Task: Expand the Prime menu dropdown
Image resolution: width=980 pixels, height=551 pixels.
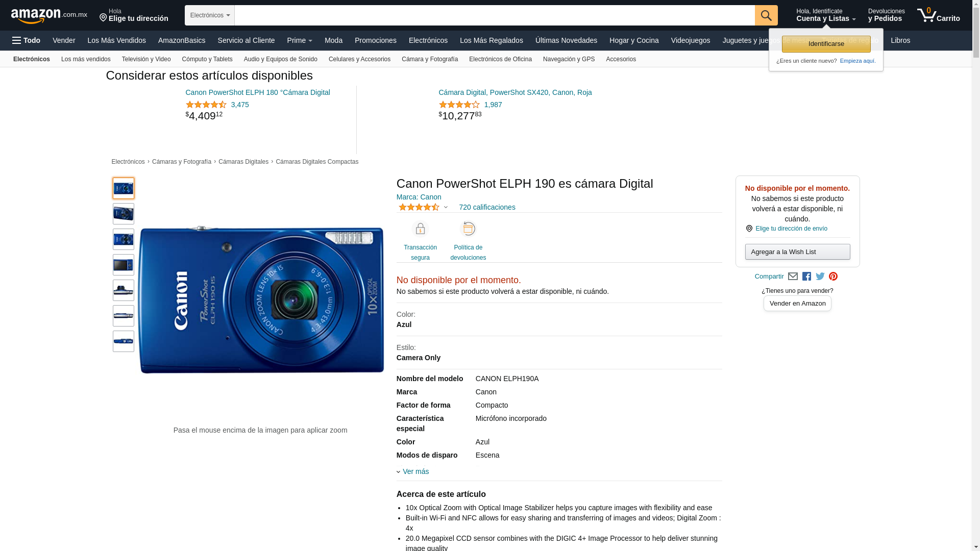Action: tap(299, 40)
